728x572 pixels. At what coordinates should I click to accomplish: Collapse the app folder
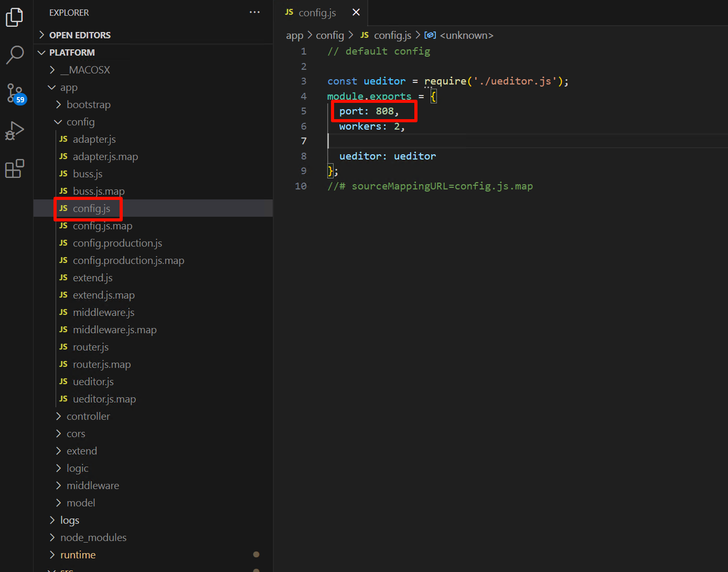pyautogui.click(x=153, y=87)
